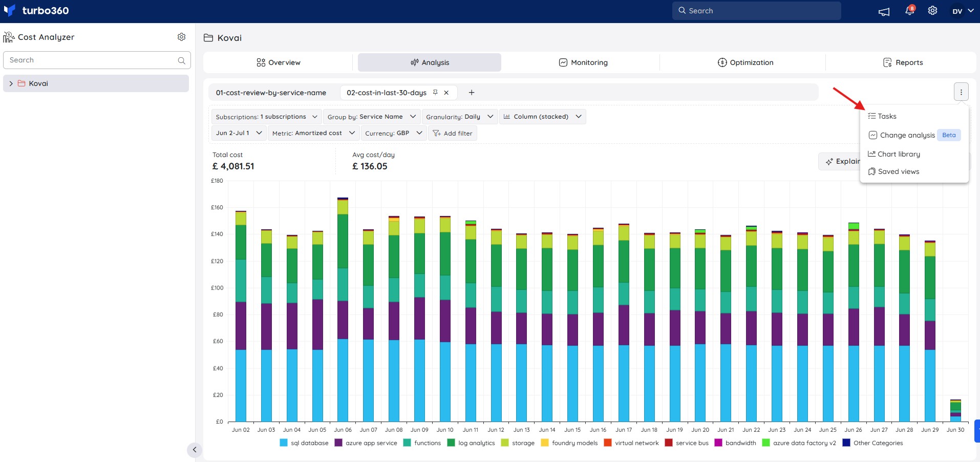Open the Metric Amortized cost dropdown
Image resolution: width=980 pixels, height=462 pixels.
(313, 133)
